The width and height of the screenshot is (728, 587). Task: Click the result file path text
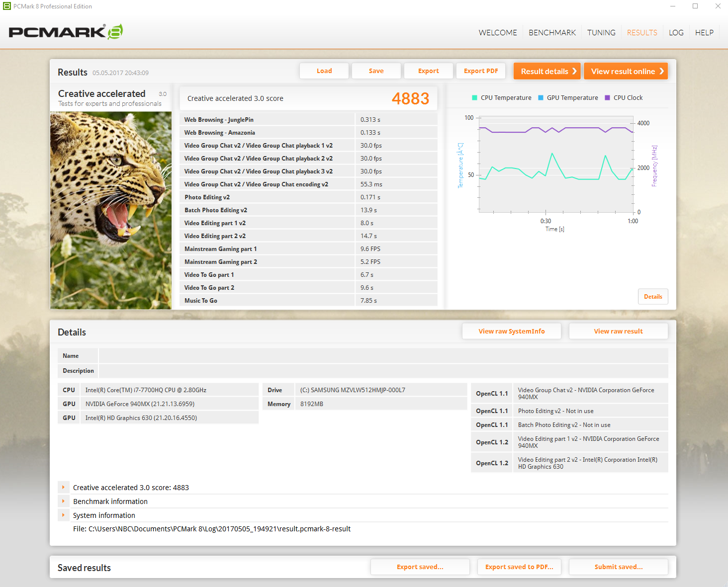click(212, 529)
